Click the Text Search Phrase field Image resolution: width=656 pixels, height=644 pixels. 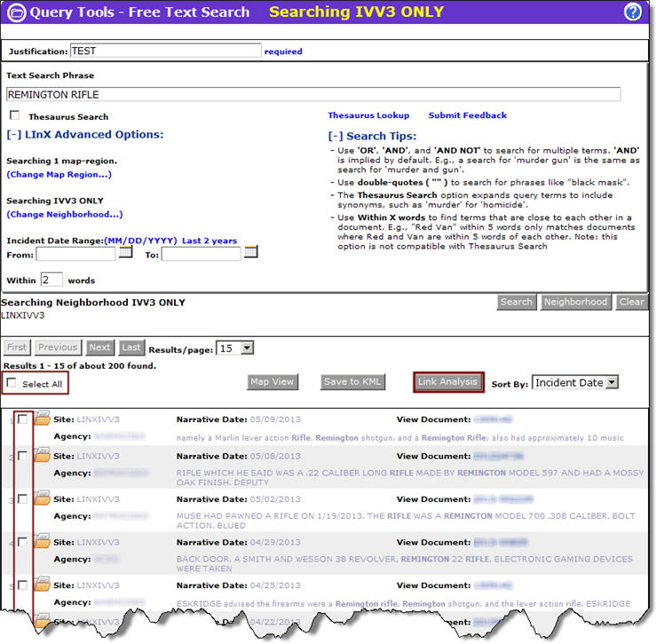313,95
